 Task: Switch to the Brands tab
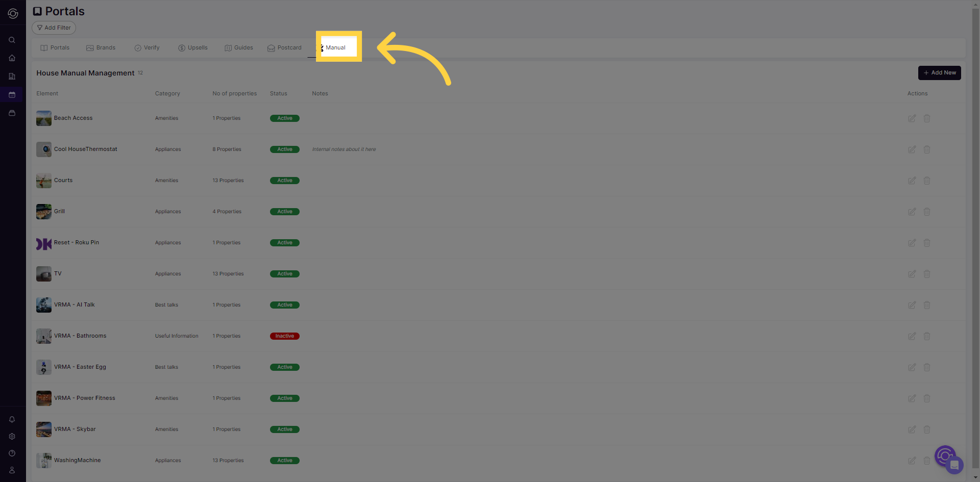point(101,47)
